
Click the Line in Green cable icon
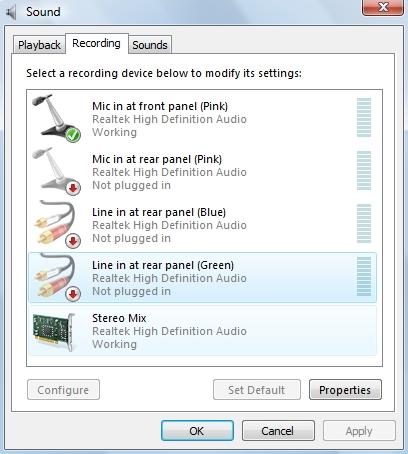(x=56, y=277)
